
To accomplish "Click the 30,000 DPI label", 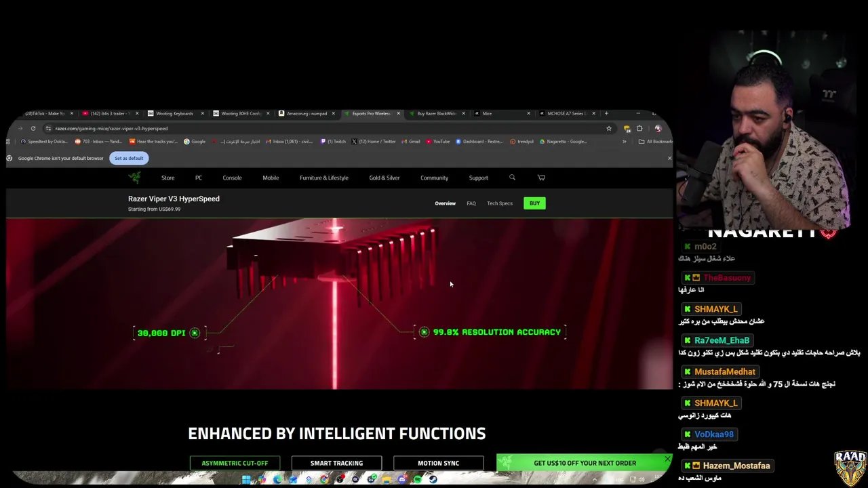I will pos(161,333).
